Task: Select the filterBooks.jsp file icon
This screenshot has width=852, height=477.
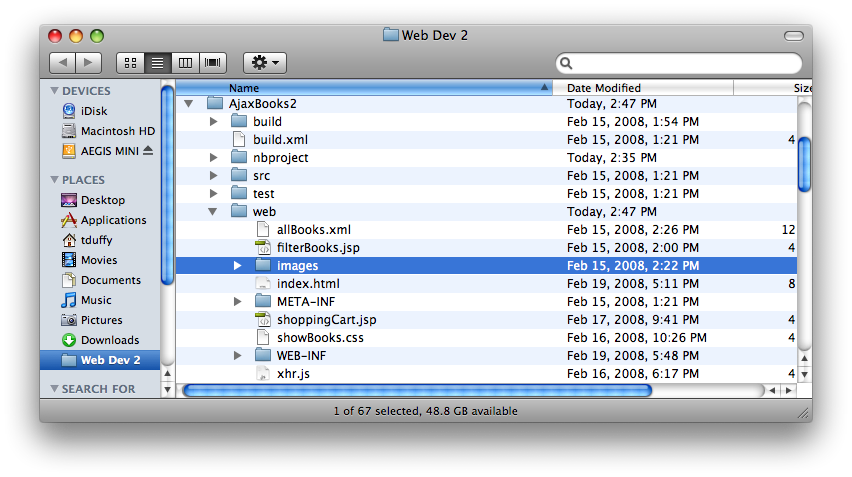Action: [x=263, y=248]
